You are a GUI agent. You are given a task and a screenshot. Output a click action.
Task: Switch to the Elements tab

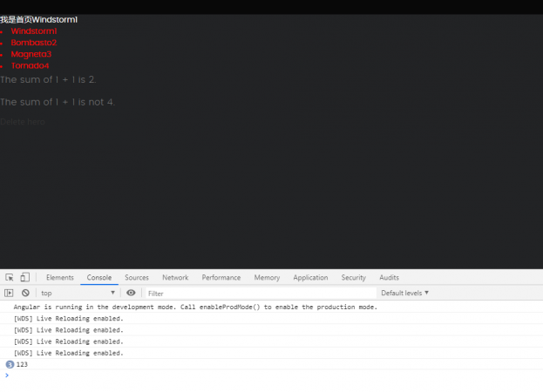[x=60, y=278]
